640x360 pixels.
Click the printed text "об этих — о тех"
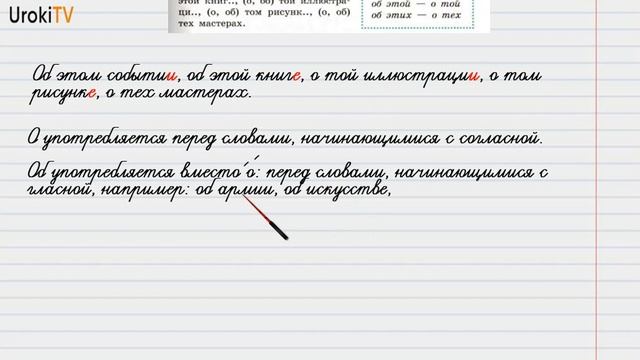(416, 15)
